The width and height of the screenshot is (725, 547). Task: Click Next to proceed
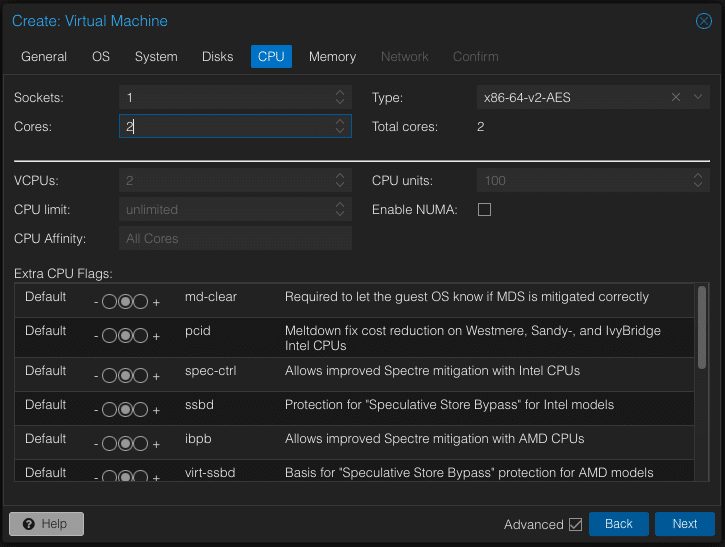click(685, 524)
